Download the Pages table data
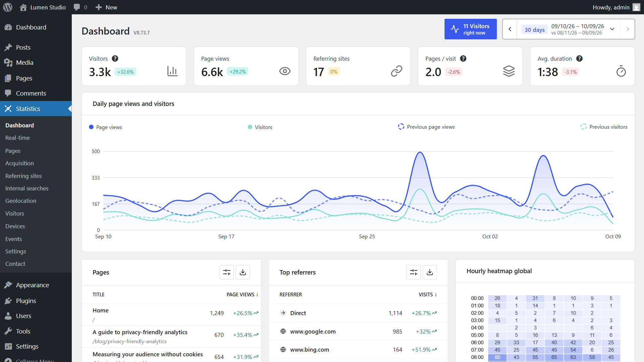Image resolution: width=644 pixels, height=362 pixels. (x=243, y=272)
